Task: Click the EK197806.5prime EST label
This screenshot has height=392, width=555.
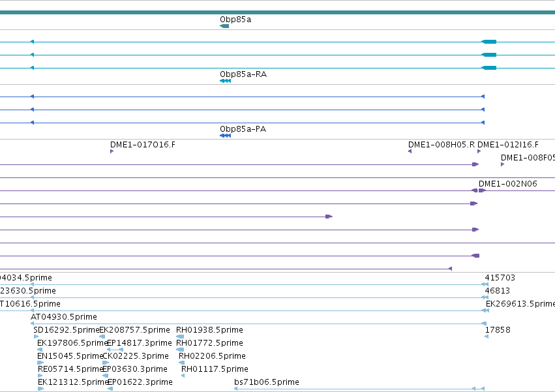Action: [72, 343]
